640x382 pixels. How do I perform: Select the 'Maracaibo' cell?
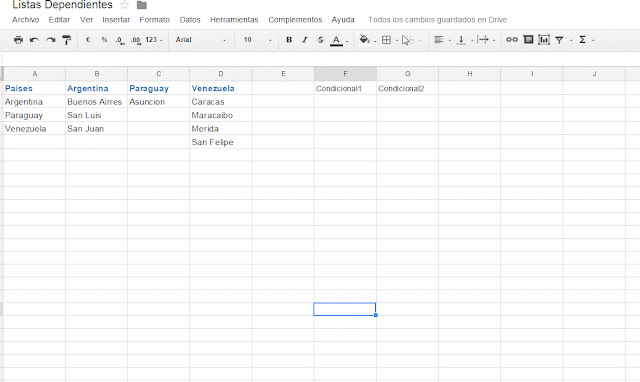click(x=221, y=115)
